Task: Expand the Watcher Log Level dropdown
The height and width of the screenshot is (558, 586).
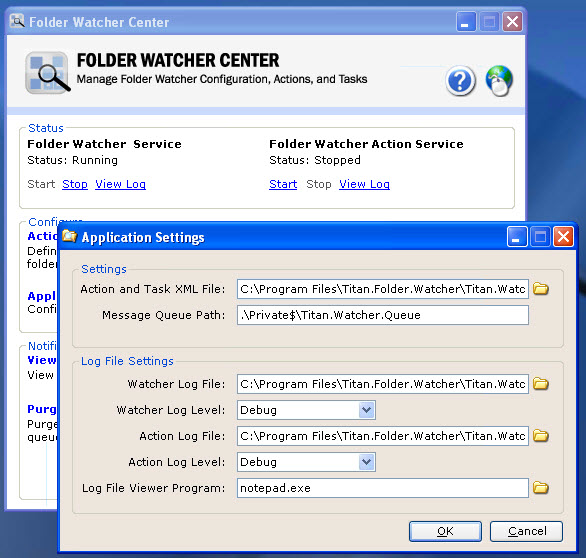Action: coord(367,410)
